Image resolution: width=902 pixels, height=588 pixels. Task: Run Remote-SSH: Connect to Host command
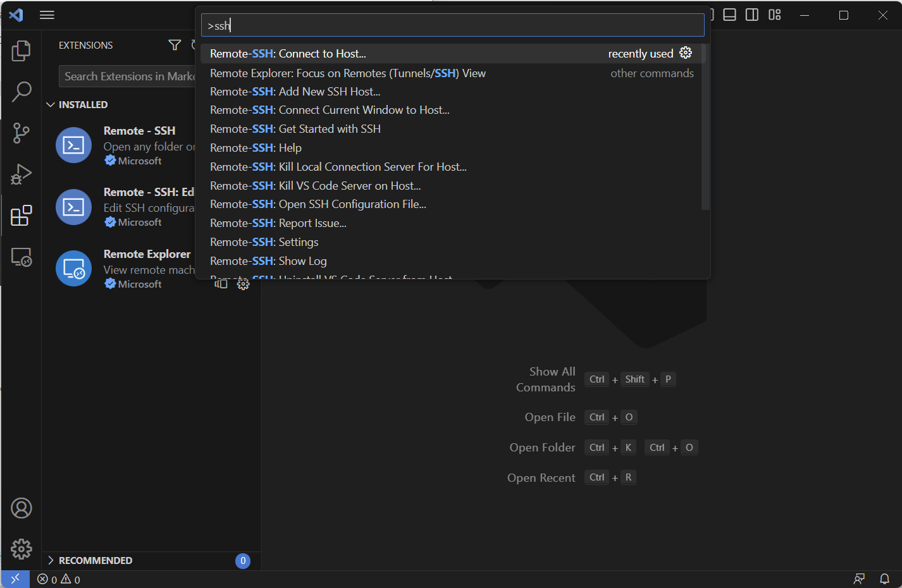451,54
